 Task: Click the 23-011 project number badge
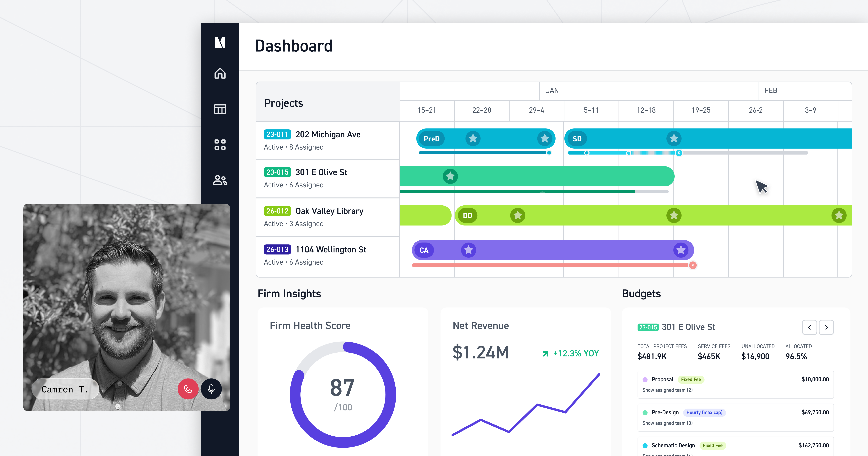point(277,134)
